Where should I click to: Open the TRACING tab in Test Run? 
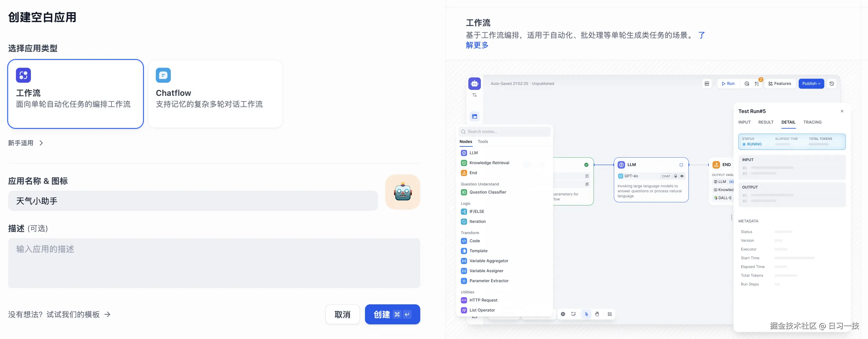click(x=812, y=122)
